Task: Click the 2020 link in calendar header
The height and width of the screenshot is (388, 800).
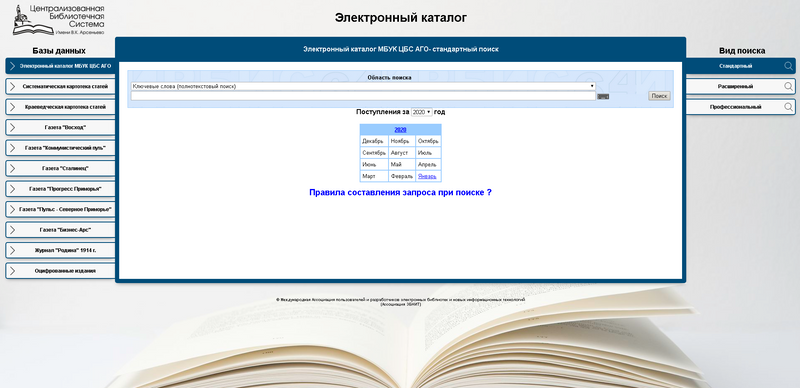Action: (401, 130)
